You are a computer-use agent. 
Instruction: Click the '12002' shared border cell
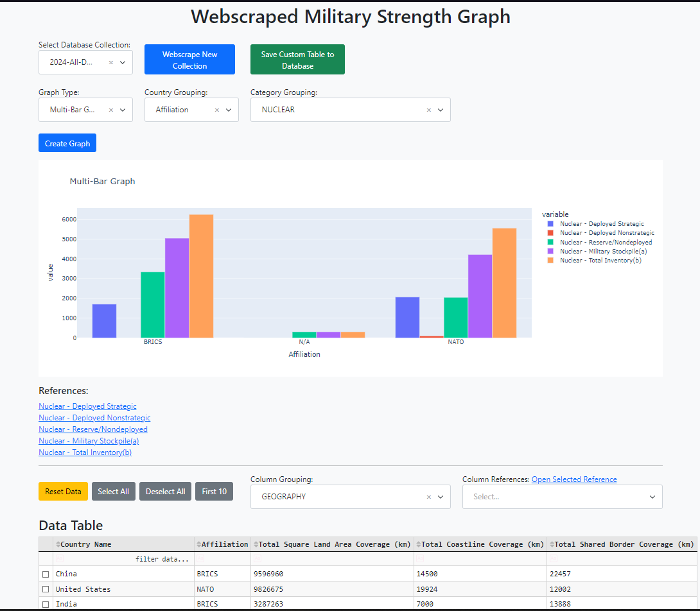622,589
